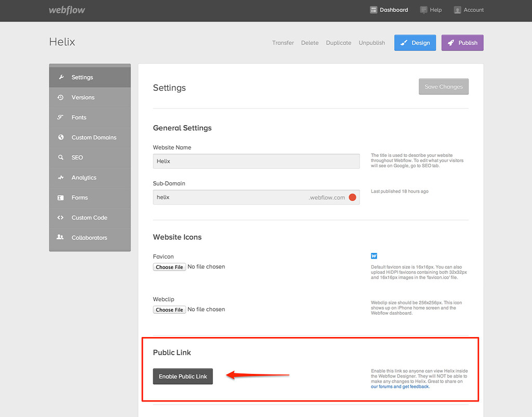Open the Versions sidebar tab
This screenshot has width=532, height=417.
pyautogui.click(x=90, y=97)
